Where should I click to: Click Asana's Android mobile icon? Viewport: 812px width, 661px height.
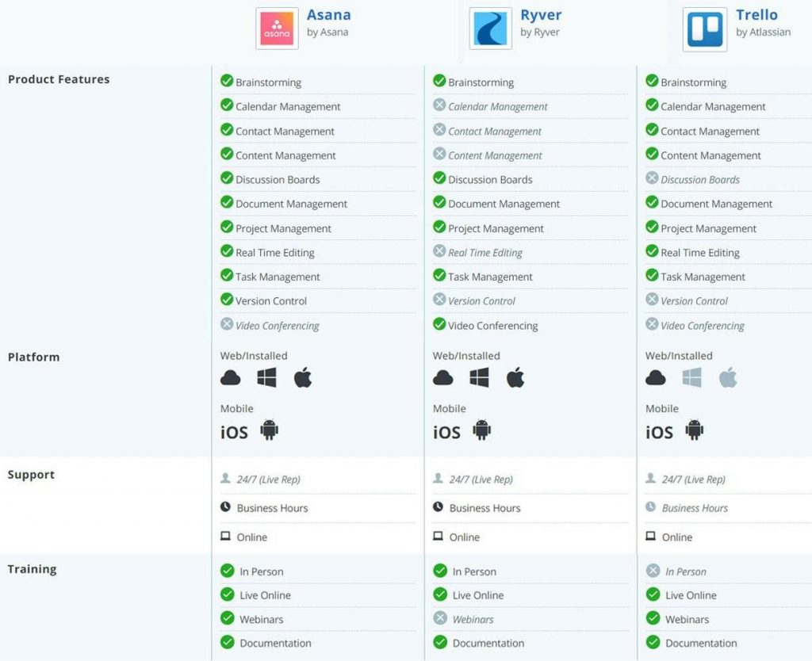click(270, 430)
